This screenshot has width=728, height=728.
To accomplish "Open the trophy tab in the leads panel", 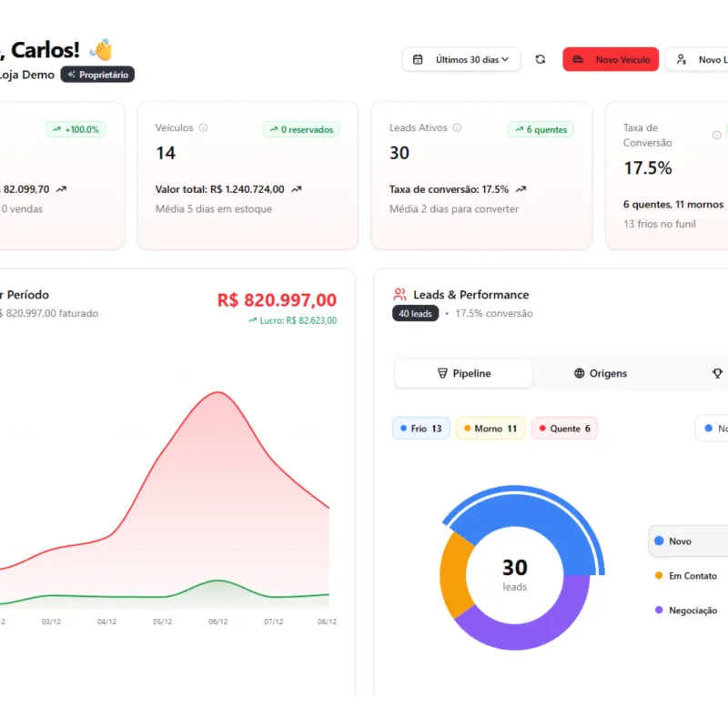I will point(717,373).
